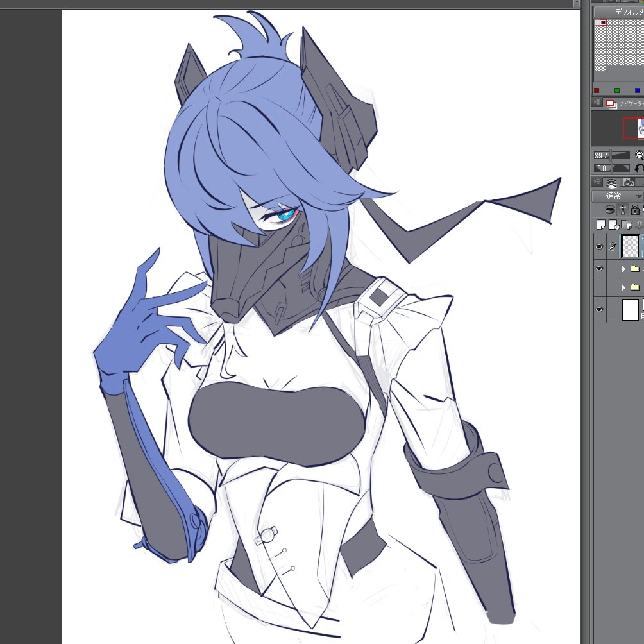Select the blue square below the color set

[638, 90]
